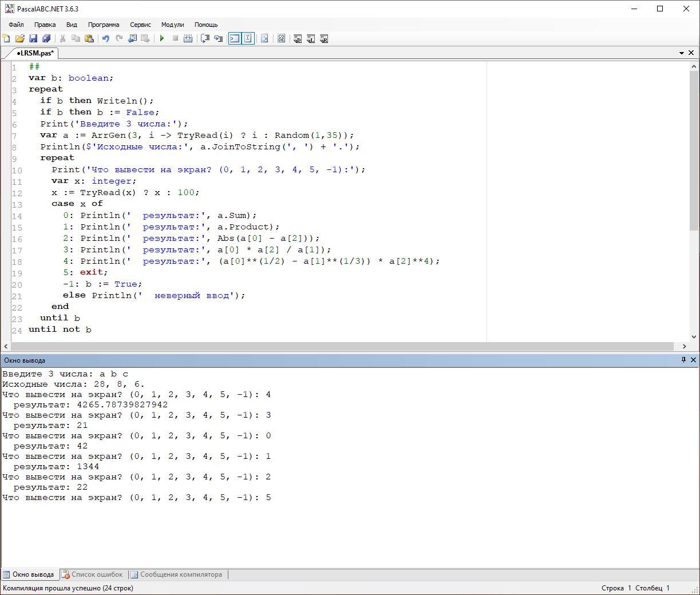Open the Сообщения компилятора tab
700x595 pixels.
176,574
